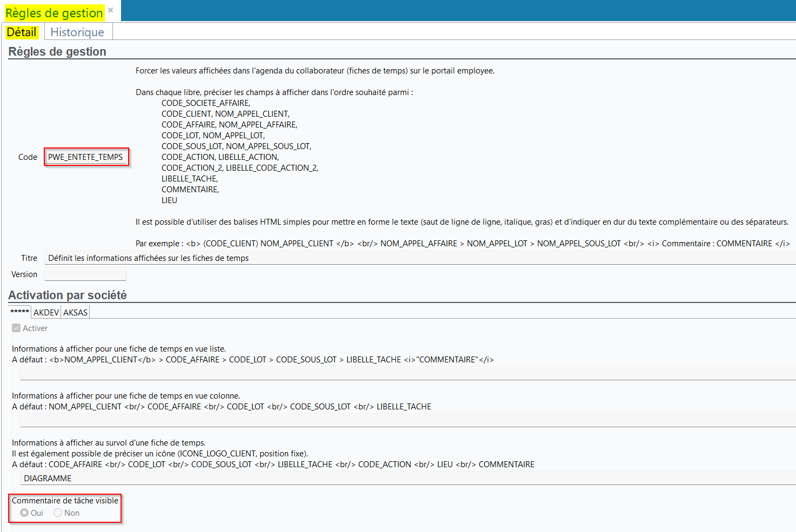Select the Règles de gestion window tab

click(53, 13)
